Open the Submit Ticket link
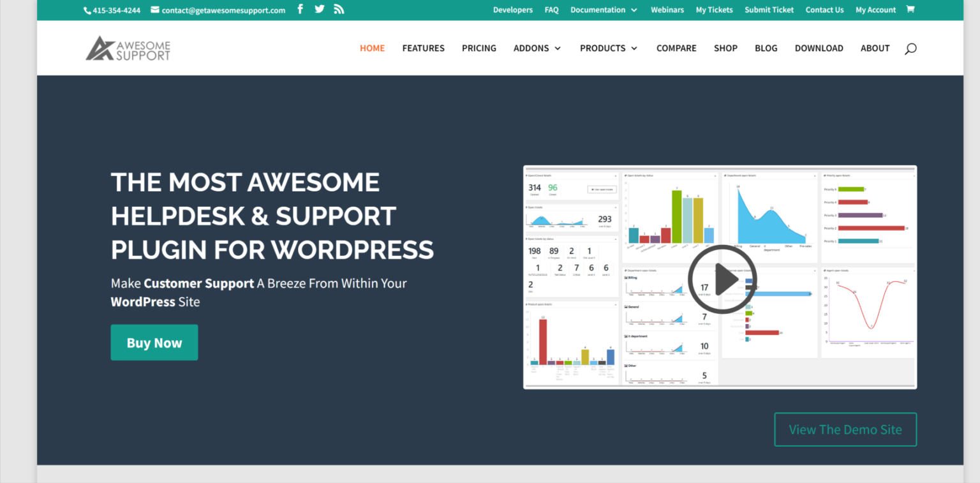This screenshot has height=483, width=980. [x=769, y=10]
